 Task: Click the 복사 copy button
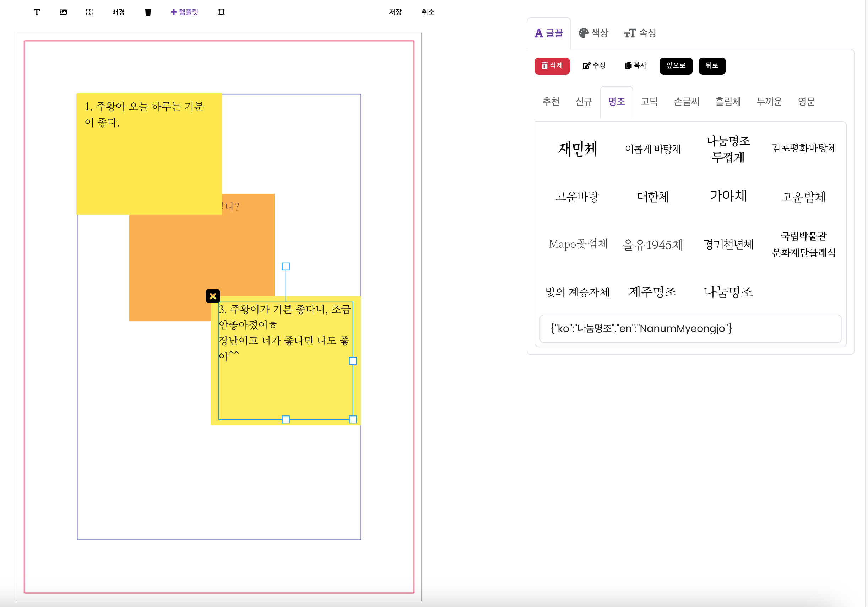coord(636,65)
